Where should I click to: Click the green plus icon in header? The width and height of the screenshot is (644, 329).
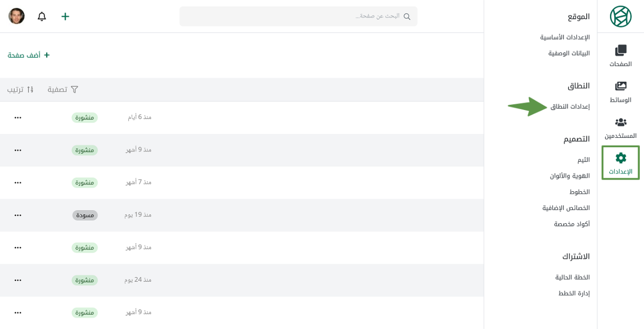pyautogui.click(x=65, y=16)
